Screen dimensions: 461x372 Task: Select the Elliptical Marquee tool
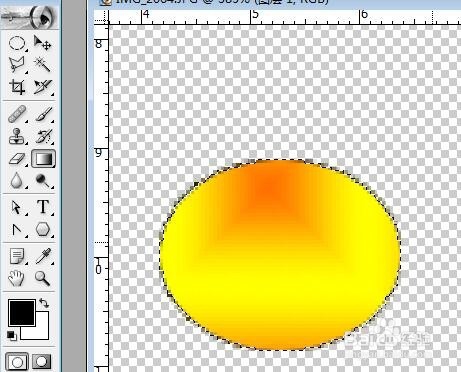[x=17, y=43]
